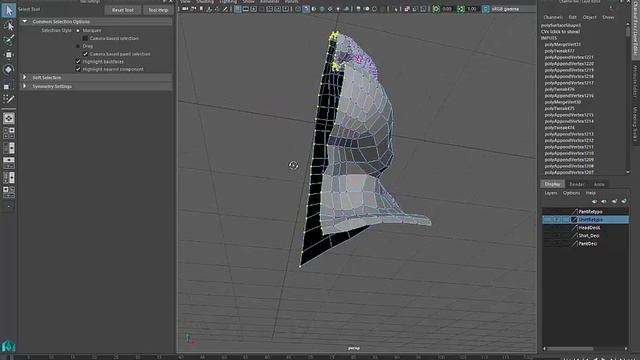The image size is (640, 360).
Task: Open the Show menu in Channel Box
Action: pos(608,17)
